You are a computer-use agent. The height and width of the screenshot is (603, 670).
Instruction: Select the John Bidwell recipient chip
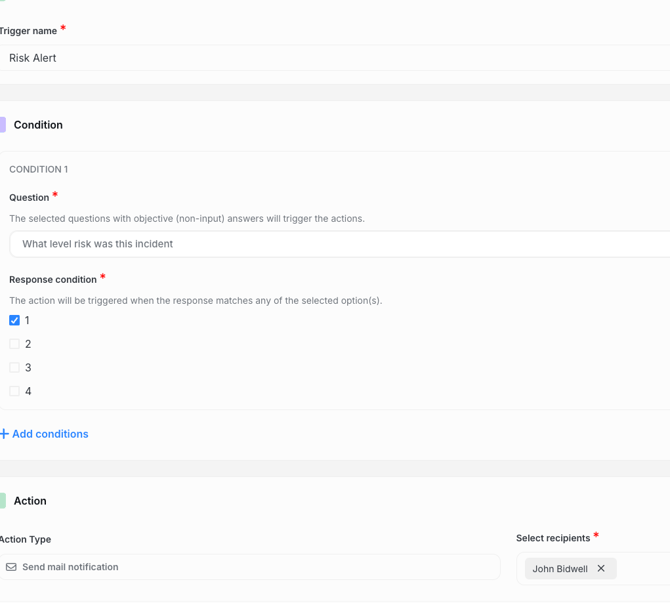(x=560, y=569)
